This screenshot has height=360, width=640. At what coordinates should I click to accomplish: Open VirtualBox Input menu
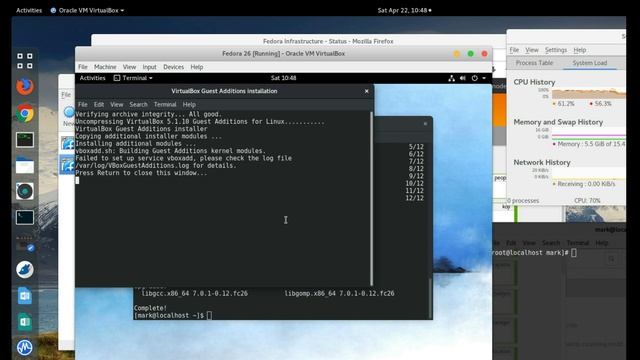coord(149,67)
